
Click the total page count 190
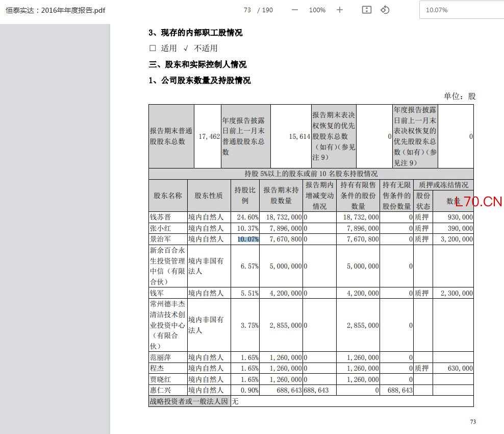267,10
